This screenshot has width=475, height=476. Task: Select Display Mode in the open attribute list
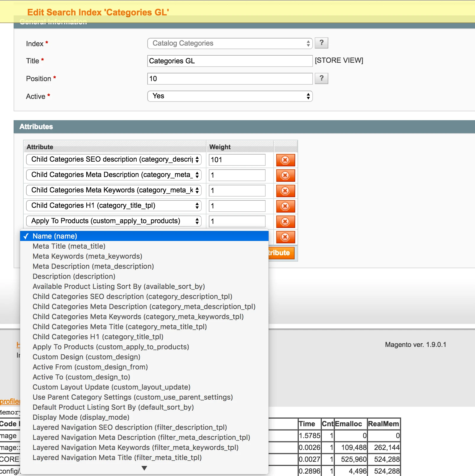80,417
